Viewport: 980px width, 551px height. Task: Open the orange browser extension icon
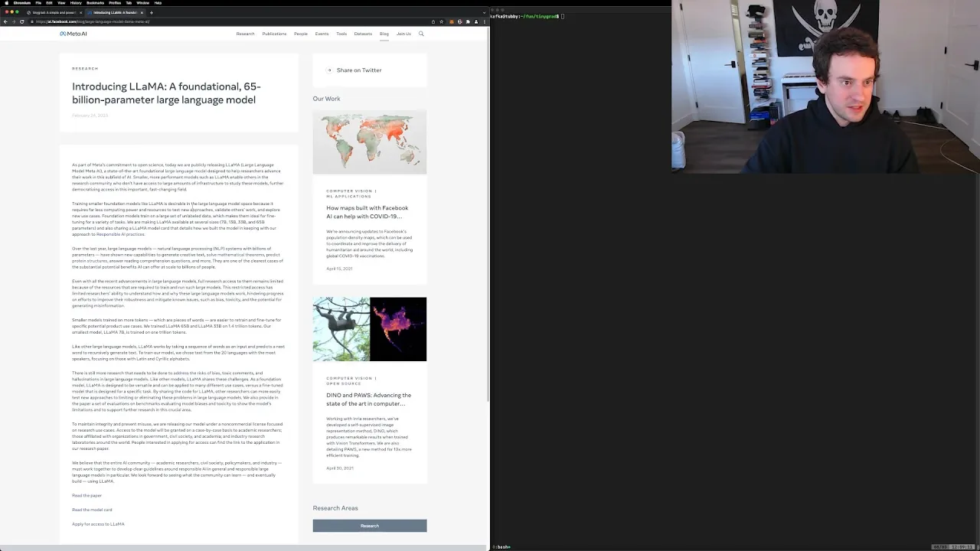[452, 21]
